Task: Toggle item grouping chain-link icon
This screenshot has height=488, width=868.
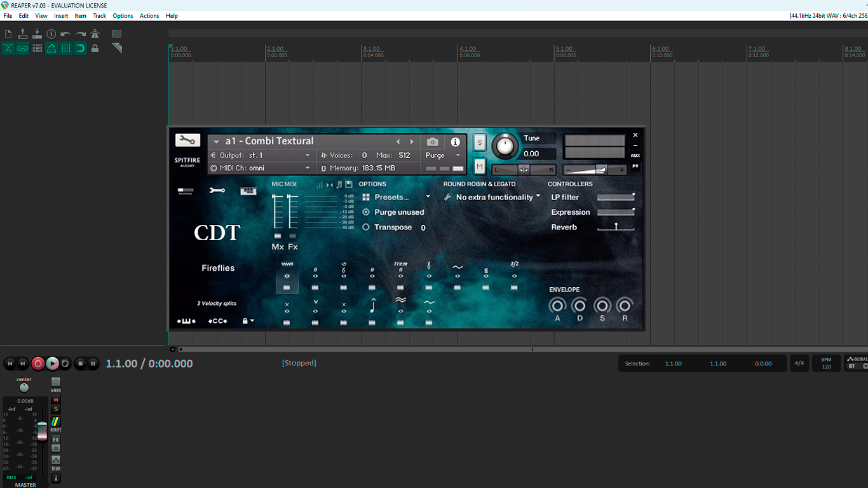Action: tap(23, 48)
